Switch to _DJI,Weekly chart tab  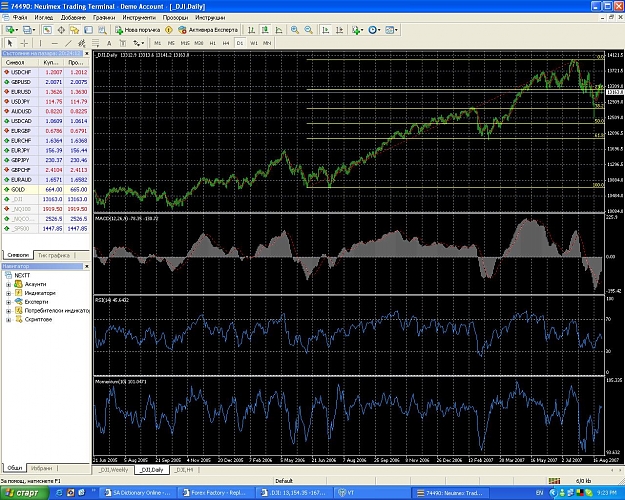tap(114, 470)
